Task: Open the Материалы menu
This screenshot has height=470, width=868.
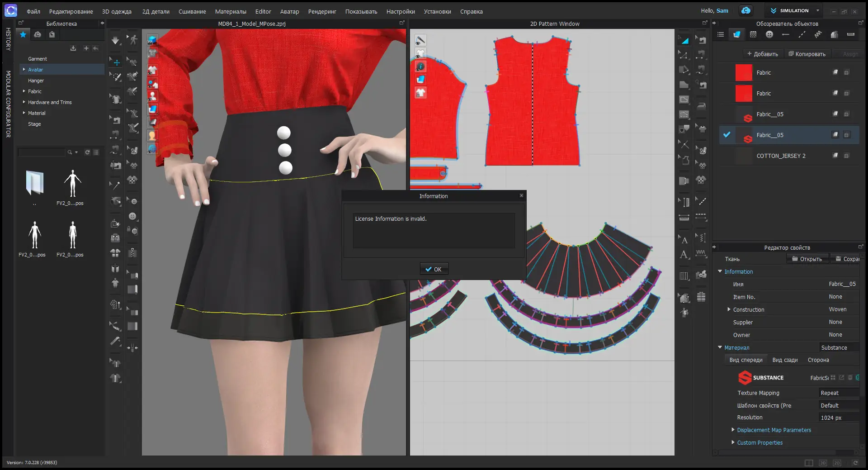Action: tap(231, 11)
